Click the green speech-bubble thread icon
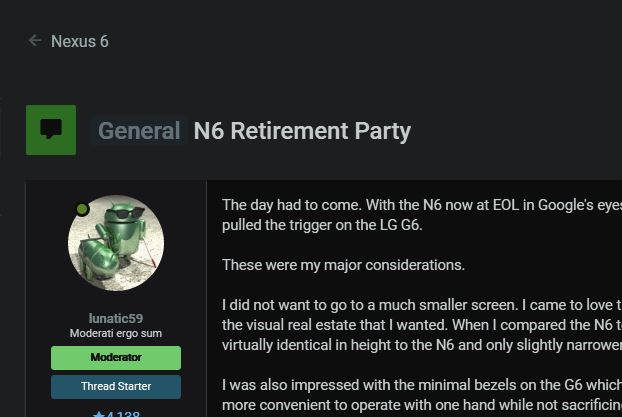Image resolution: width=622 pixels, height=417 pixels. click(x=51, y=130)
